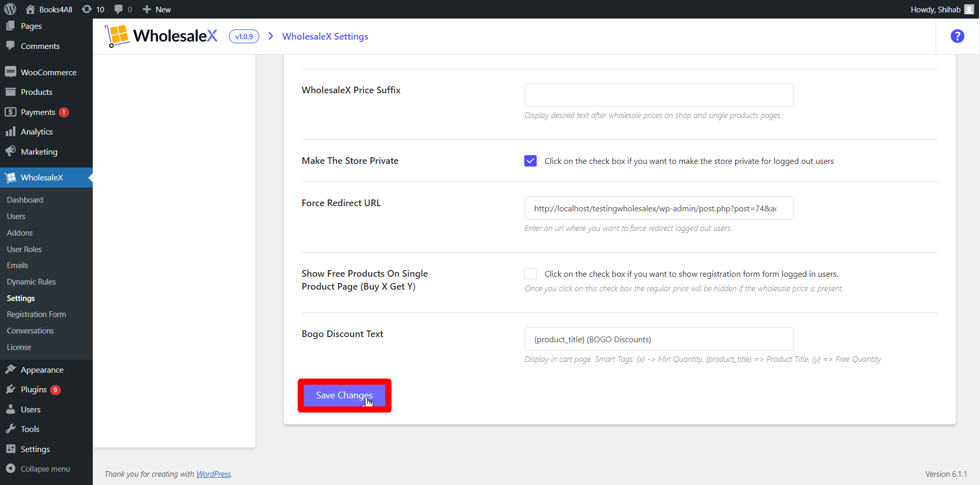Click the Force Redirect URL field
The image size is (980, 485).
(659, 208)
